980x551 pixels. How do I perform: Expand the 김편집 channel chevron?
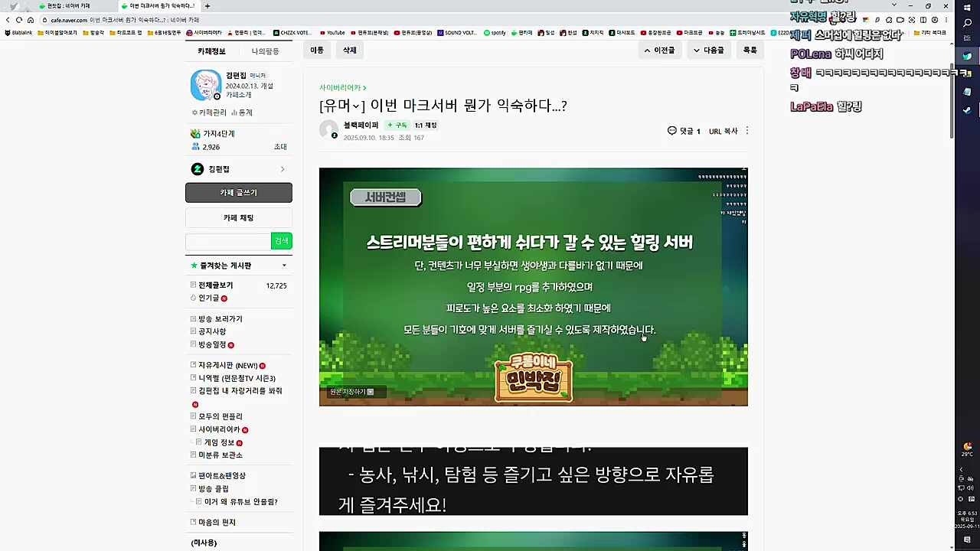[283, 169]
